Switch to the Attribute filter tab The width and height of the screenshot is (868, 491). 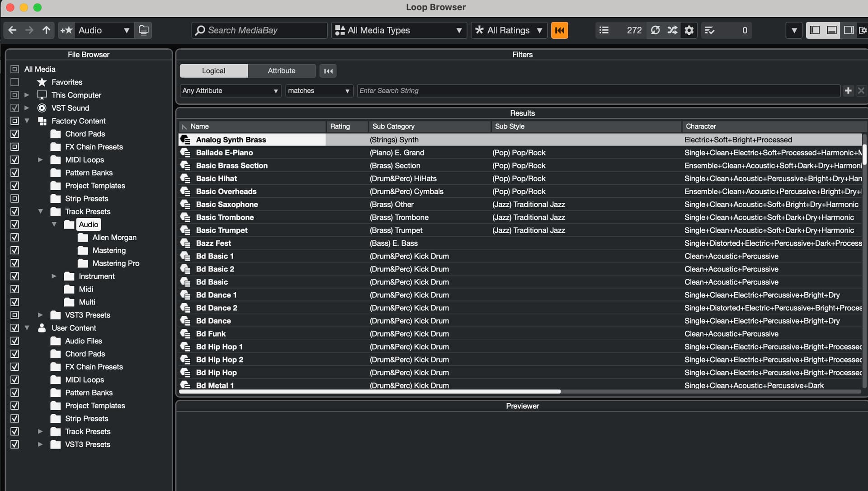(281, 71)
